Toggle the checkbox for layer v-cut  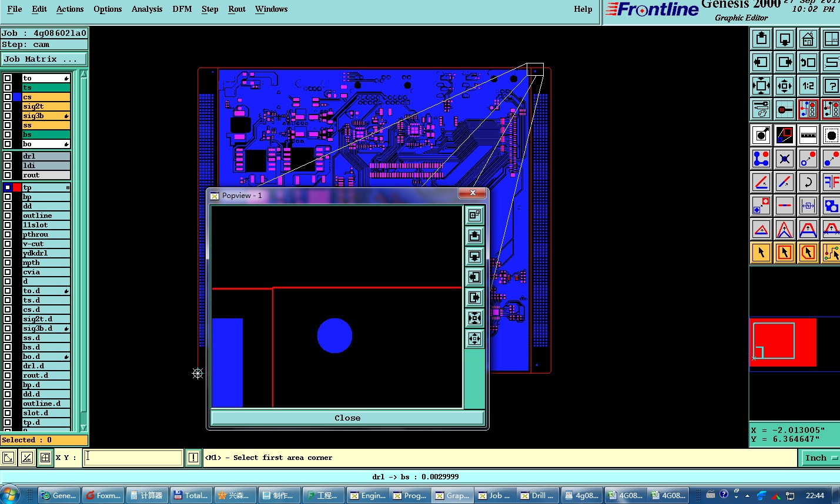coord(8,244)
